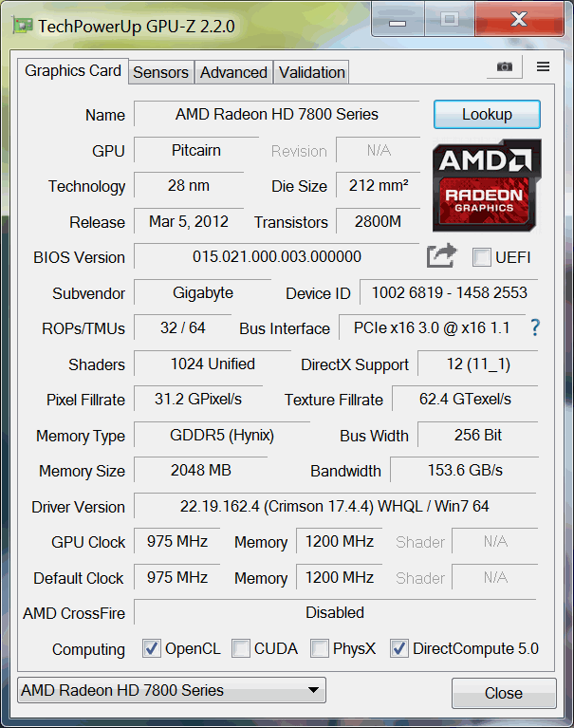Click the ROPs/TMUs value 32 / 64

183,327
